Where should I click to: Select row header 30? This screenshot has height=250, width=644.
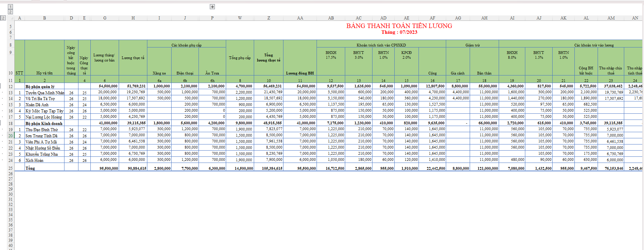tap(11, 194)
